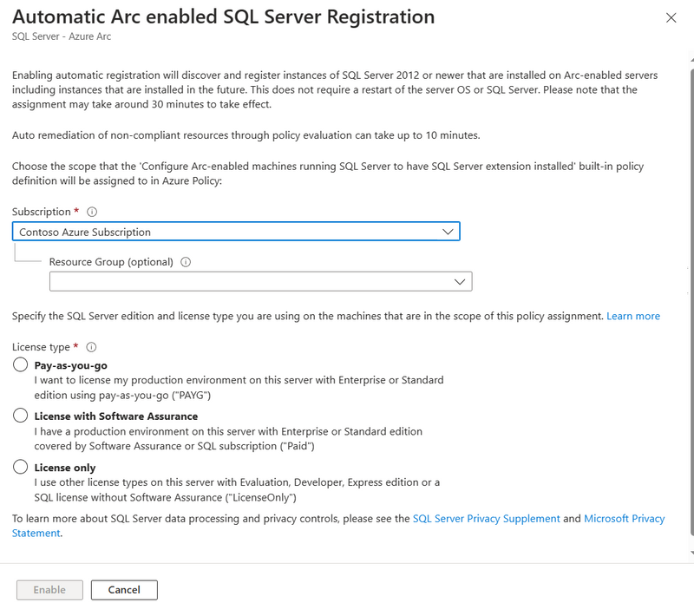
Task: Click the 'Subscription' field label
Action: pyautogui.click(x=41, y=212)
